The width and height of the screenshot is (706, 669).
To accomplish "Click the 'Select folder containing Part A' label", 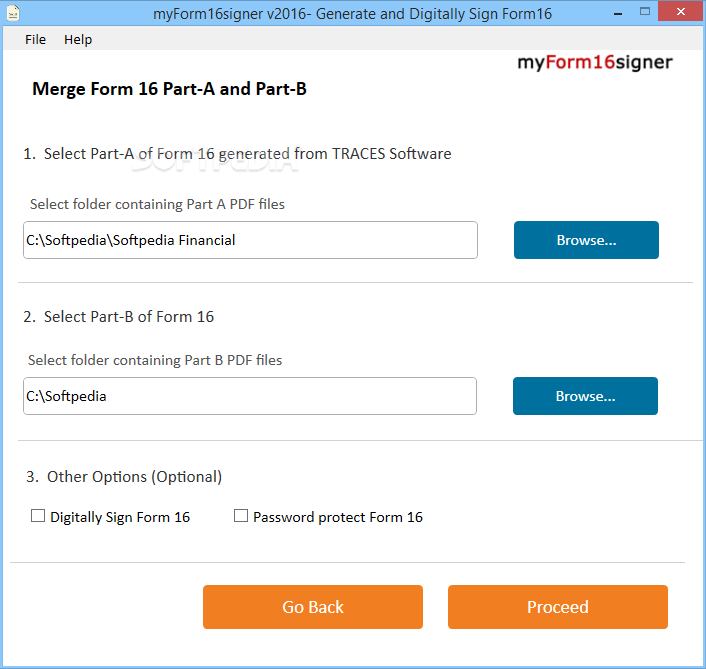I will [157, 204].
